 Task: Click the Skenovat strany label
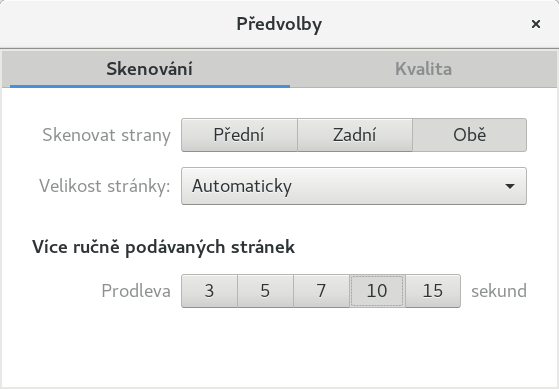[x=106, y=135]
